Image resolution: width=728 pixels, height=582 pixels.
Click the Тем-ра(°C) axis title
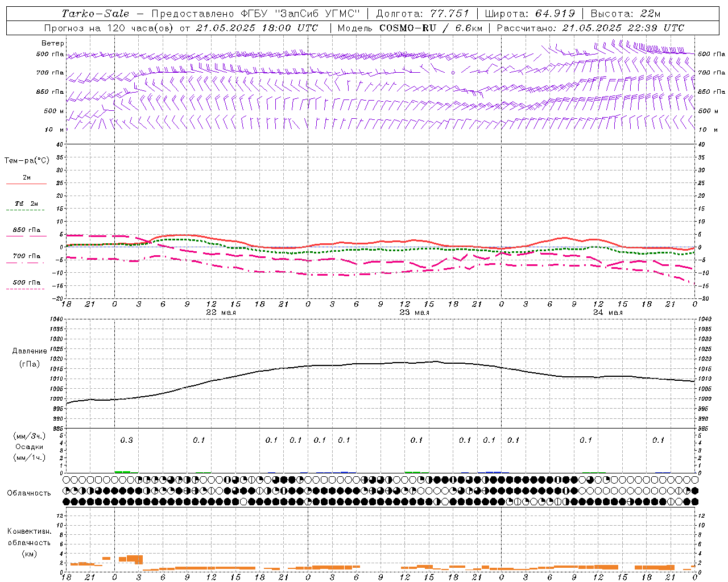pos(27,161)
